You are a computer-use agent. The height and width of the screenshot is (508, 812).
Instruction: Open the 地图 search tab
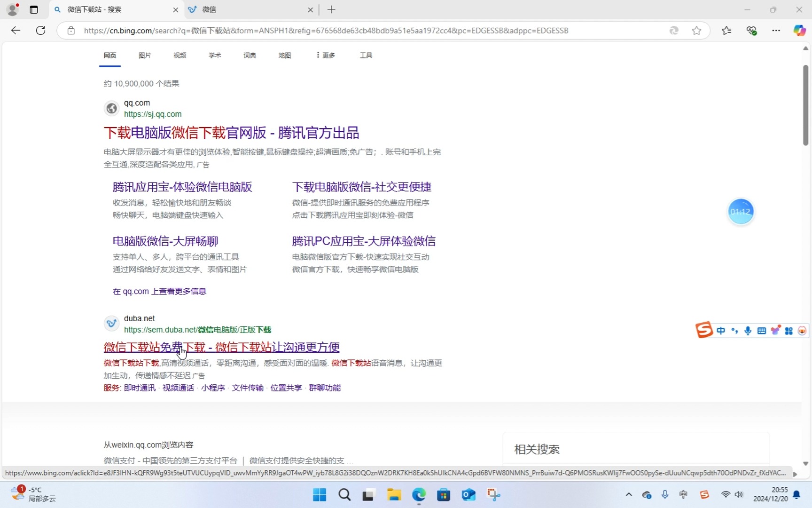284,56
